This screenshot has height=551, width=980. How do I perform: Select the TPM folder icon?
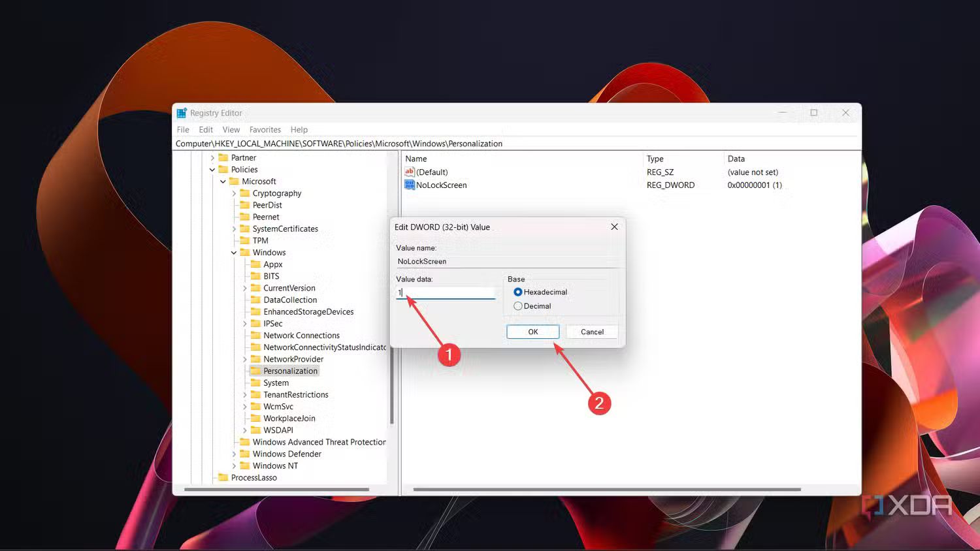point(246,240)
